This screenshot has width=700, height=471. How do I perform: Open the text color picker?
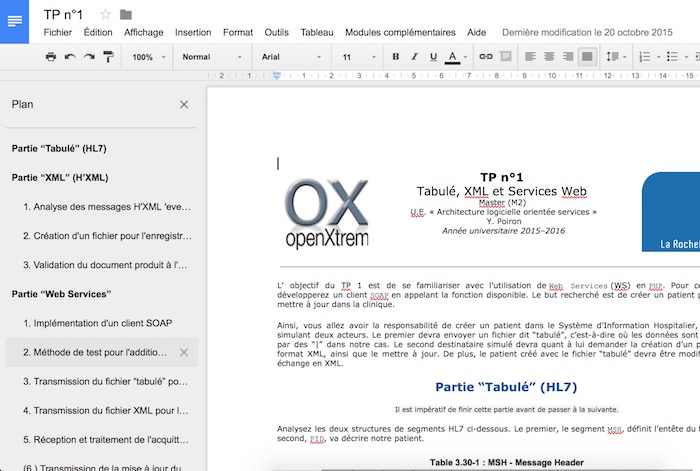pos(452,57)
